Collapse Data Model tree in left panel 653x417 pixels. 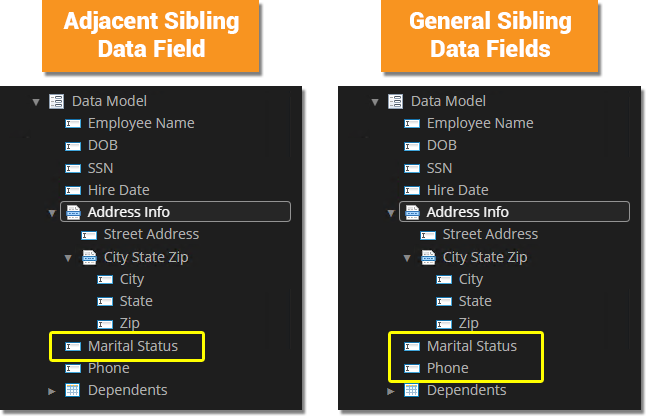coord(36,101)
